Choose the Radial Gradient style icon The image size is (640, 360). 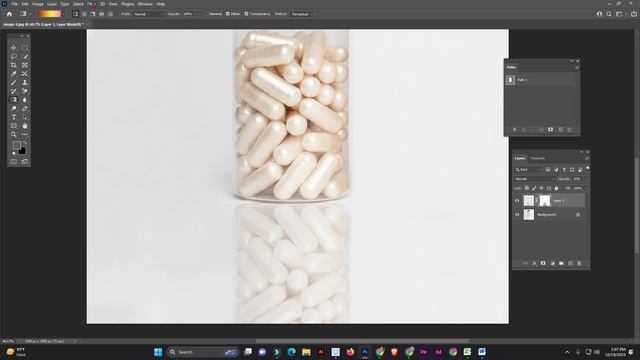pyautogui.click(x=84, y=14)
